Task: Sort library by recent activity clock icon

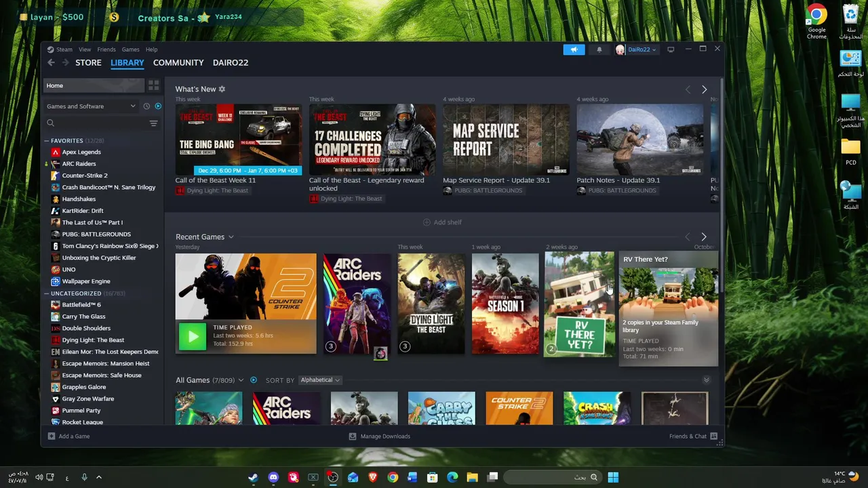Action: 146,106
